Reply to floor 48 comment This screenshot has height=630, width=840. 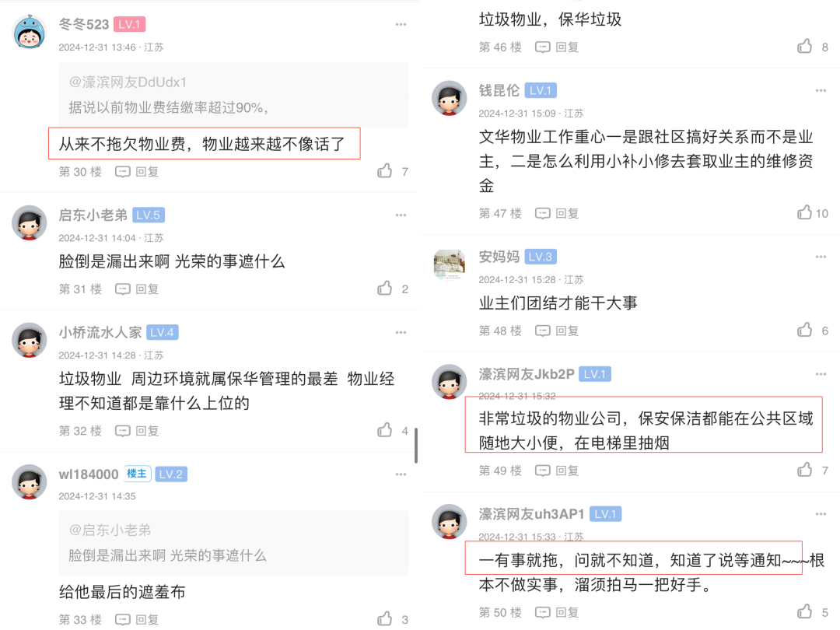(557, 331)
